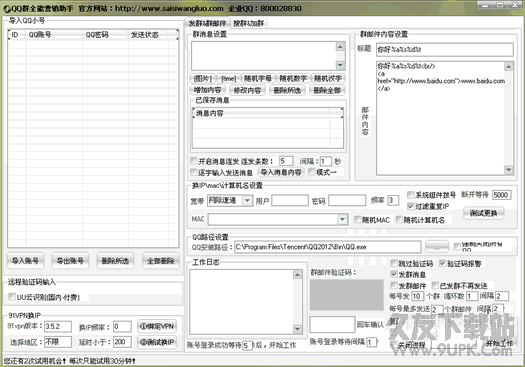The width and height of the screenshot is (525, 367).
Task: Enable 跳过验证码 checkbox
Action: [394, 263]
